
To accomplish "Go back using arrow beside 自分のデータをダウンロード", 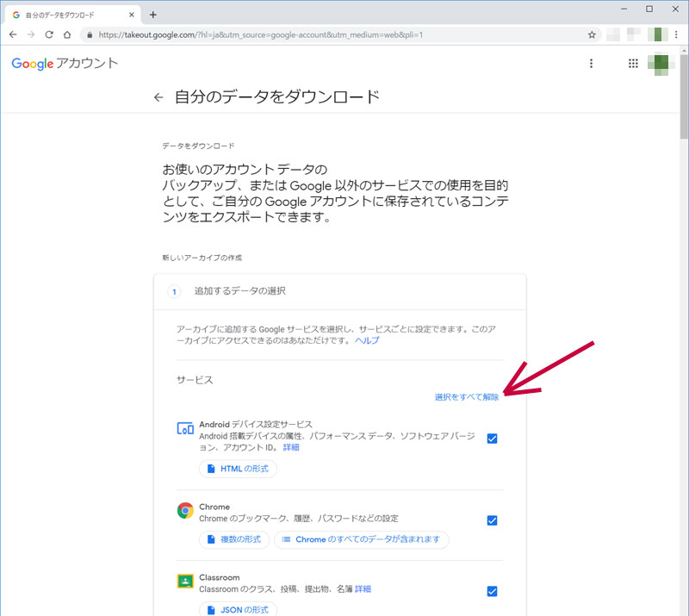I will [158, 97].
